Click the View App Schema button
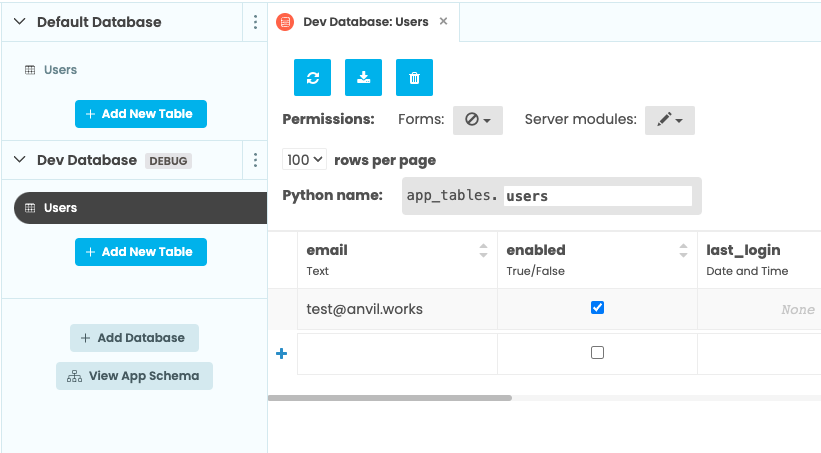This screenshot has height=453, width=821. 134,376
